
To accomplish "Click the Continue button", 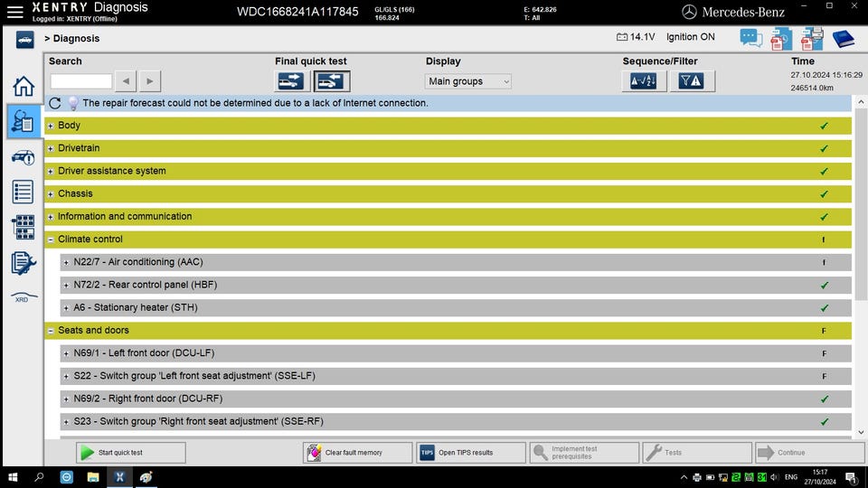I will tap(810, 453).
